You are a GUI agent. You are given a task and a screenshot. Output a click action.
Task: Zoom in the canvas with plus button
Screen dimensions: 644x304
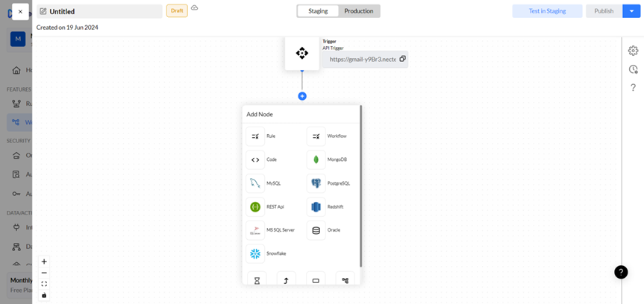(44, 262)
